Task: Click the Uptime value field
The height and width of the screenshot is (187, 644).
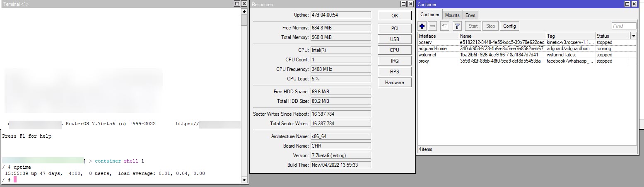Action: point(340,15)
